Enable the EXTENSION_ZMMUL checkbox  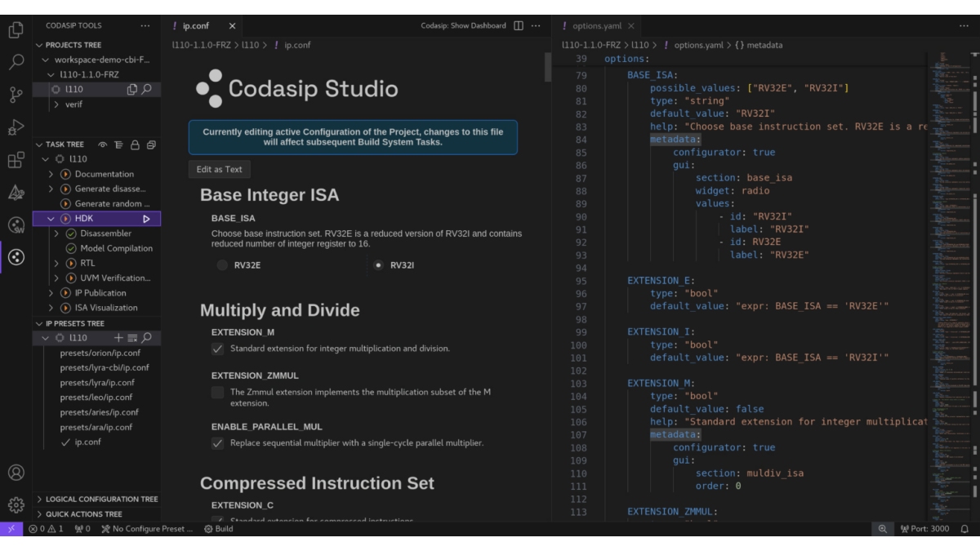point(217,393)
